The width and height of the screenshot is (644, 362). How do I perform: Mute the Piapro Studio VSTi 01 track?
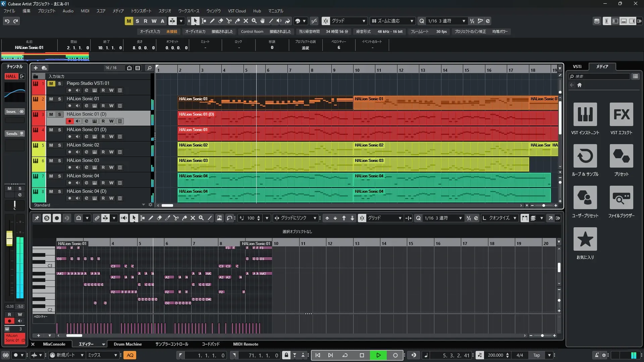coord(51,83)
